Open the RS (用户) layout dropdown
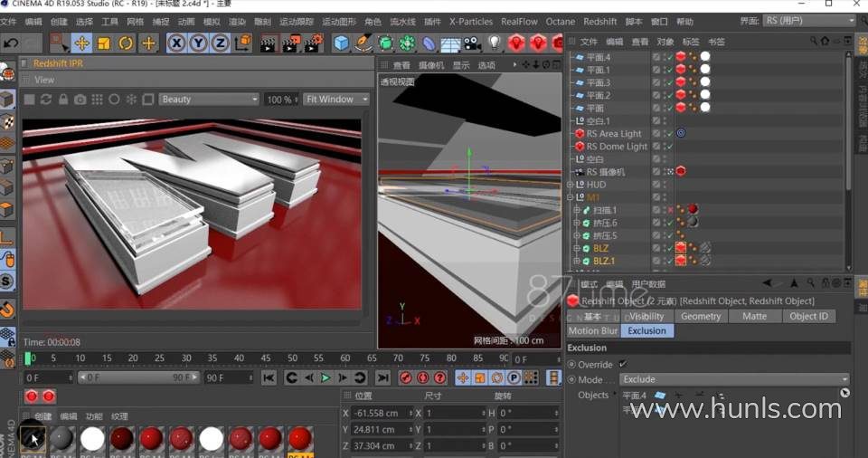868x458 pixels. click(x=809, y=21)
